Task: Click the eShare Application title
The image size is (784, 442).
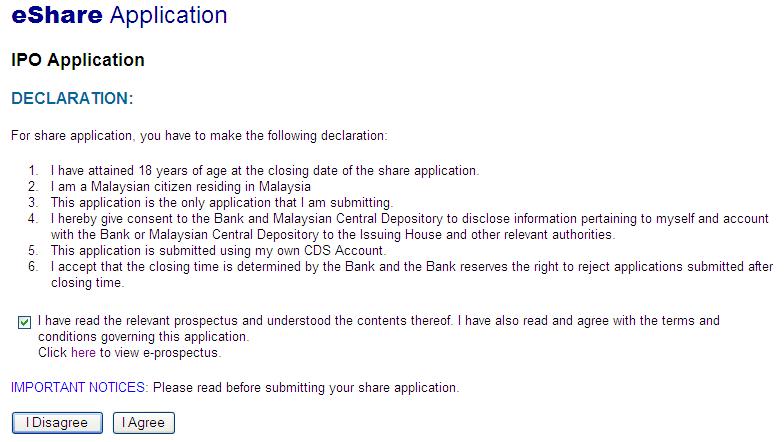Action: pyautogui.click(x=119, y=15)
